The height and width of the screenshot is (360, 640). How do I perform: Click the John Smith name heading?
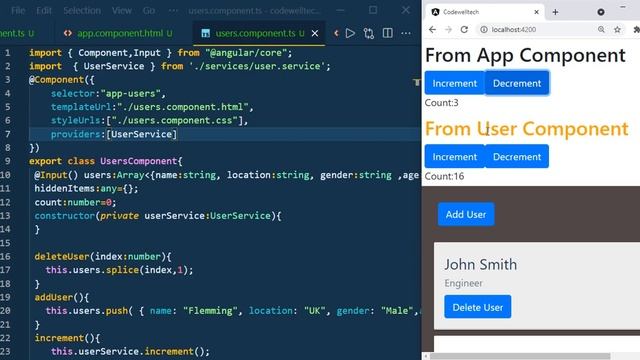[480, 264]
